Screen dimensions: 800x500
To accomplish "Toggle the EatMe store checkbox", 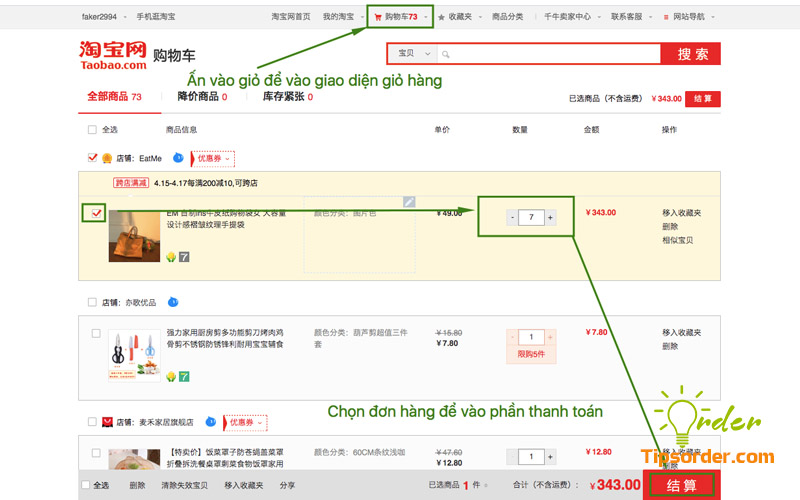I will tap(93, 158).
